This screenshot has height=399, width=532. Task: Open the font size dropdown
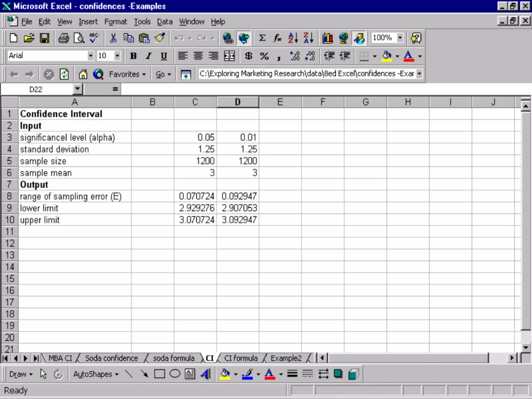point(117,56)
